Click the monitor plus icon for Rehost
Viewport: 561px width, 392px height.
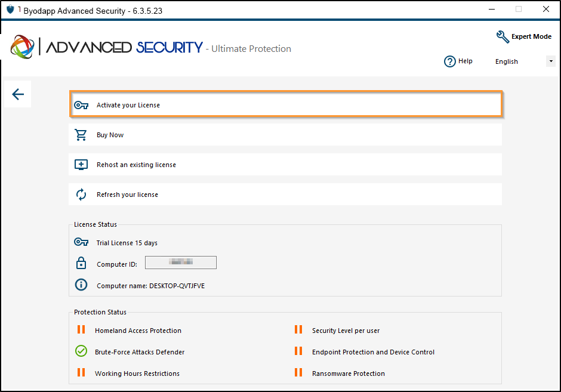coord(81,165)
